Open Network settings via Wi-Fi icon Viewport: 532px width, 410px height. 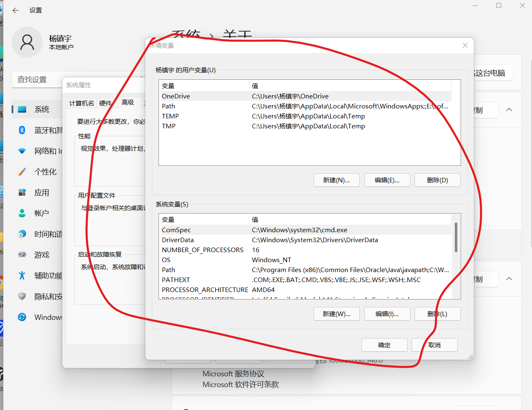[22, 151]
